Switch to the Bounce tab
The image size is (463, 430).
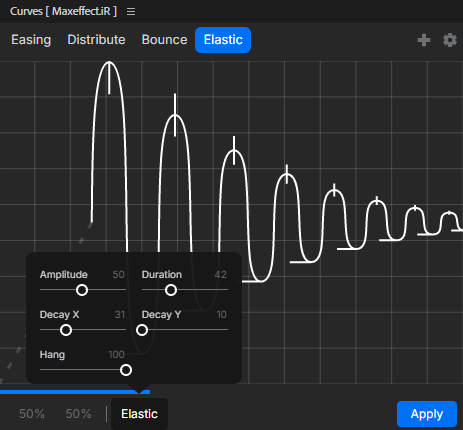pos(164,40)
